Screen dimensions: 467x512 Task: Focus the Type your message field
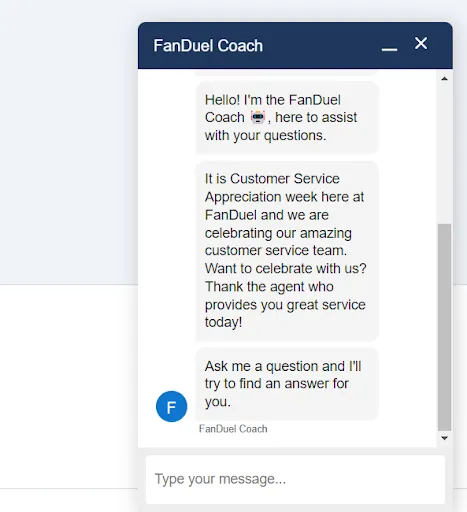(x=295, y=479)
